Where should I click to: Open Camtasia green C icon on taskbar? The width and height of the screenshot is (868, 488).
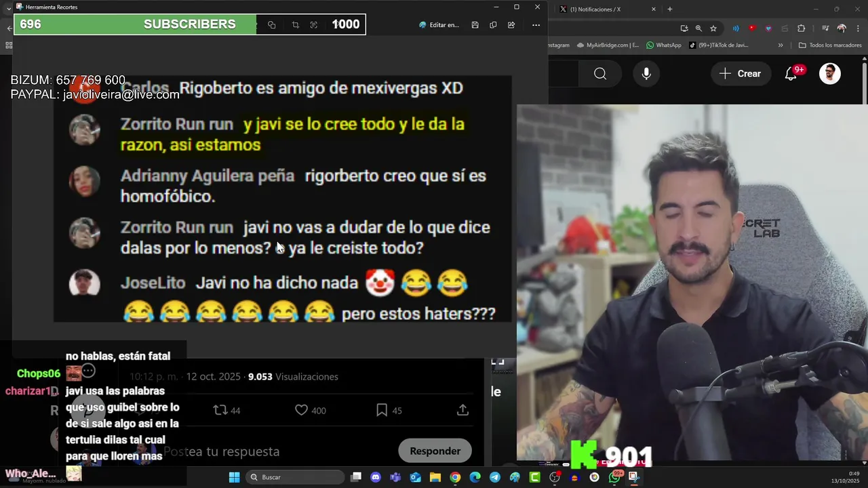coord(534,477)
